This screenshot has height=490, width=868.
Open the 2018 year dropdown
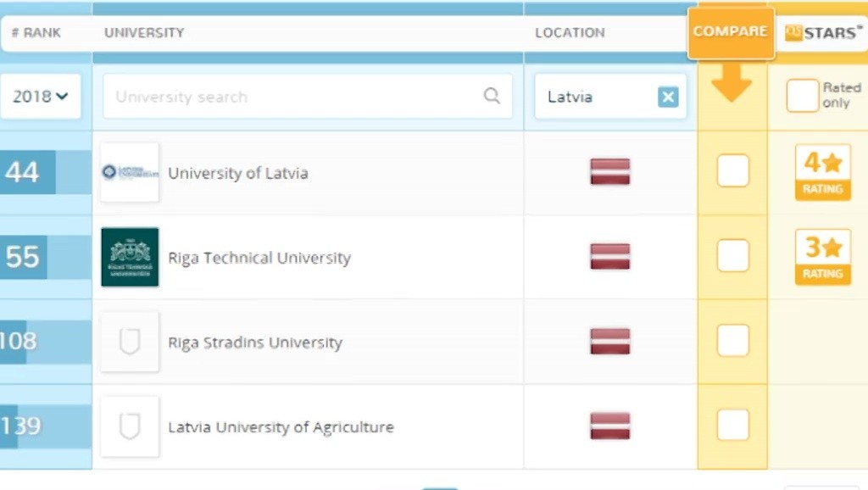[41, 97]
